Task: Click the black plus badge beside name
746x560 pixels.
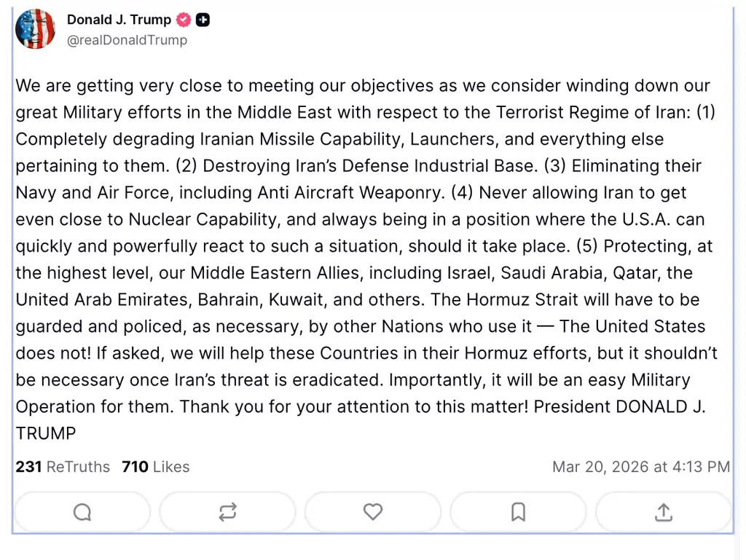Action: coord(203,20)
